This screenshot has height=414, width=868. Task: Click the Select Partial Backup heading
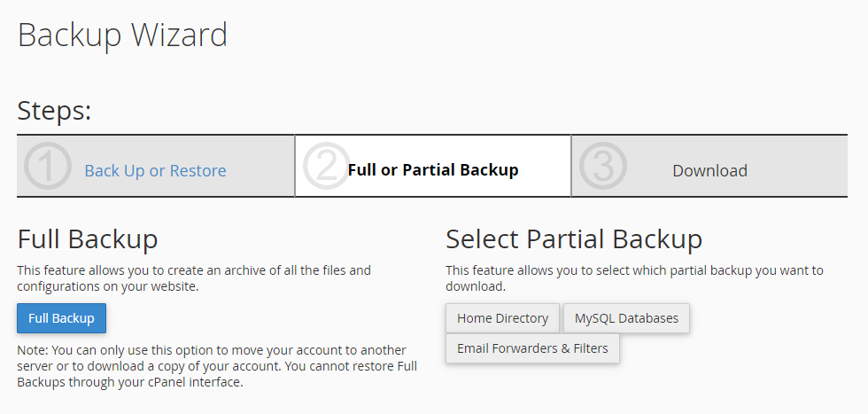point(574,239)
